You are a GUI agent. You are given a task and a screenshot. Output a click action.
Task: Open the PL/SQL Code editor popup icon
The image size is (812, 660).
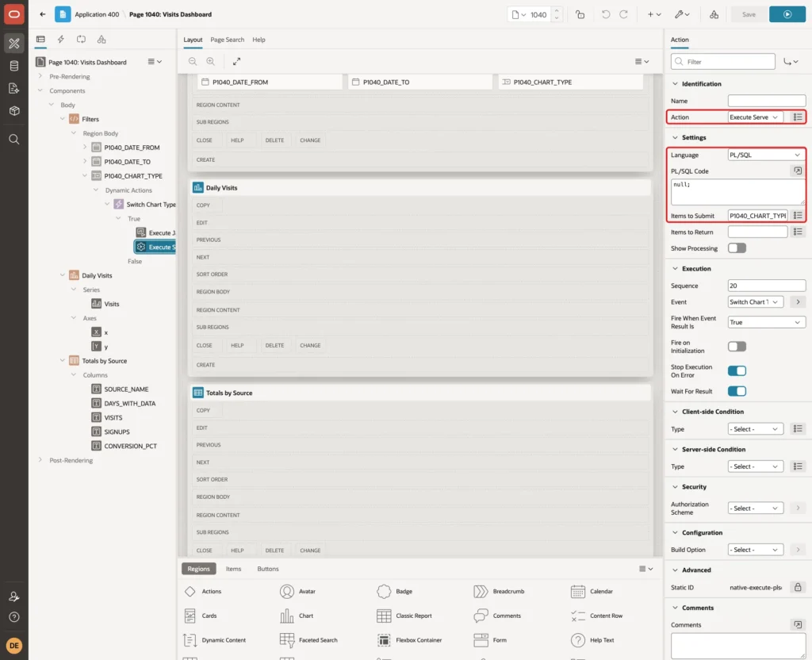click(798, 171)
